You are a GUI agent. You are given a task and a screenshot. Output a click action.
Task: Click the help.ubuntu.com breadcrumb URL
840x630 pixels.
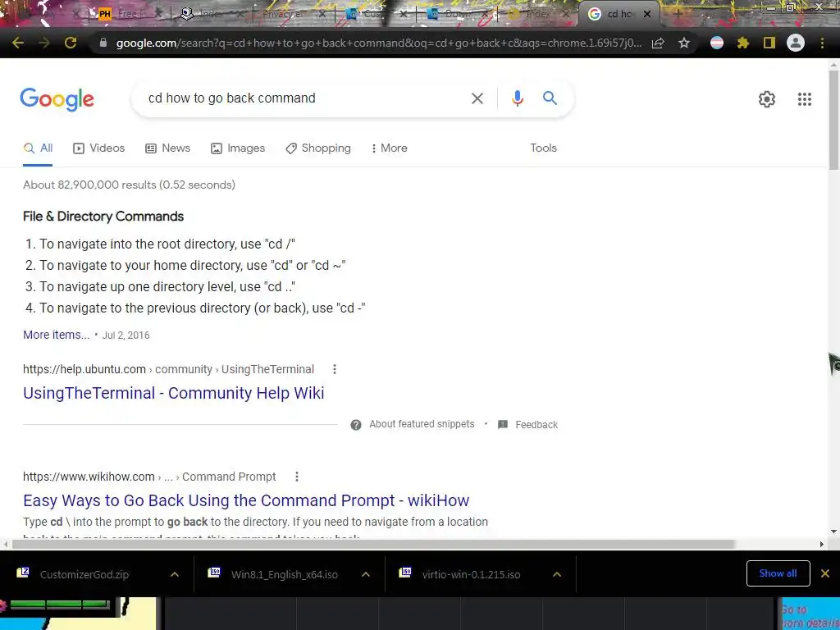[168, 369]
